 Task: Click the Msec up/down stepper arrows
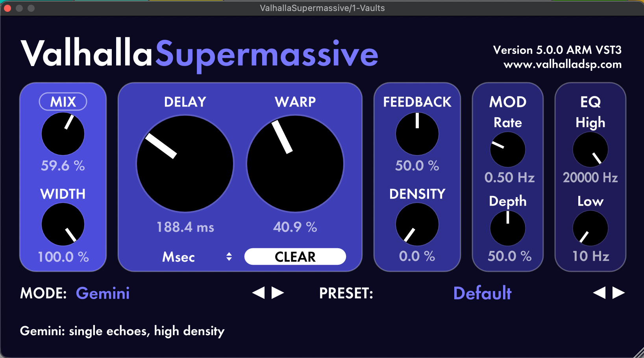[229, 257]
